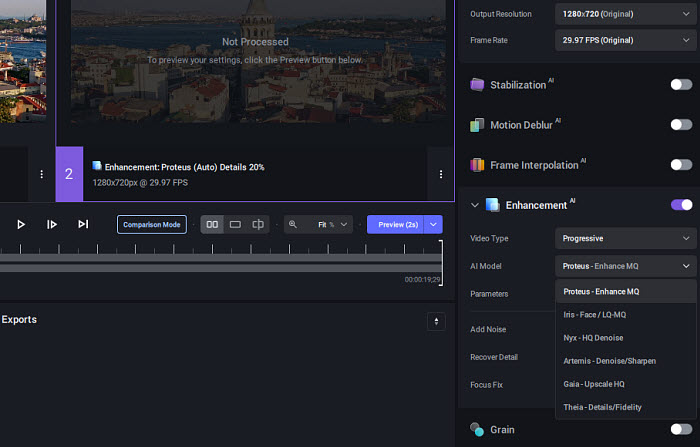The image size is (700, 447).
Task: Click the Enhancement Proteus preview label icon
Action: [97, 166]
